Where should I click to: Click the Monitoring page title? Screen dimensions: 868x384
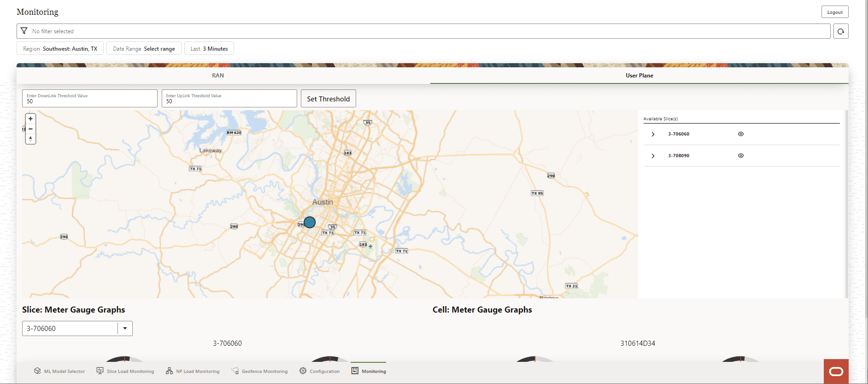tap(38, 12)
